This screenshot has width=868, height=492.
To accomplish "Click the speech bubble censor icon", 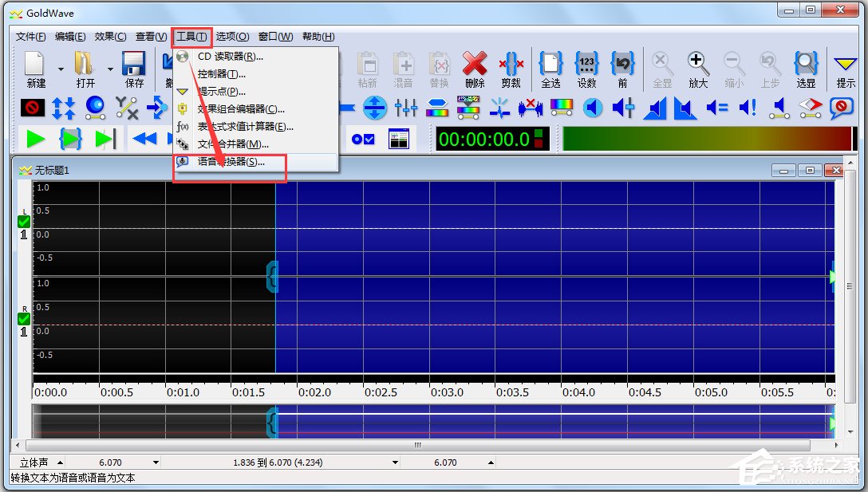I will coord(841,108).
